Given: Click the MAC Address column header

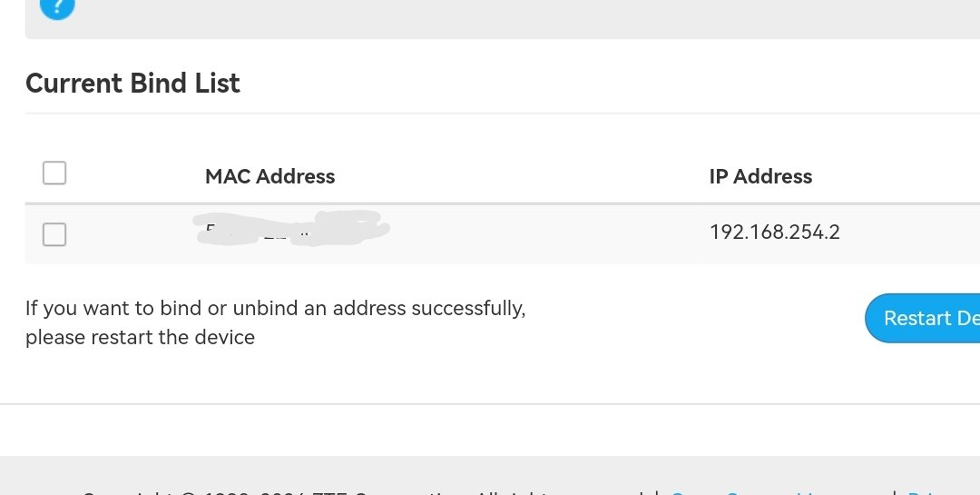Looking at the screenshot, I should pos(269,176).
